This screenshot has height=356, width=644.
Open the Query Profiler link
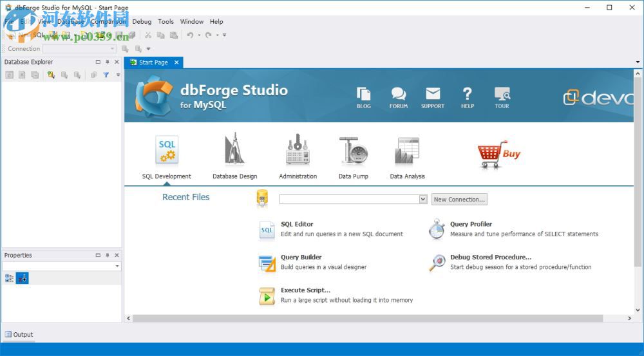[x=471, y=224]
